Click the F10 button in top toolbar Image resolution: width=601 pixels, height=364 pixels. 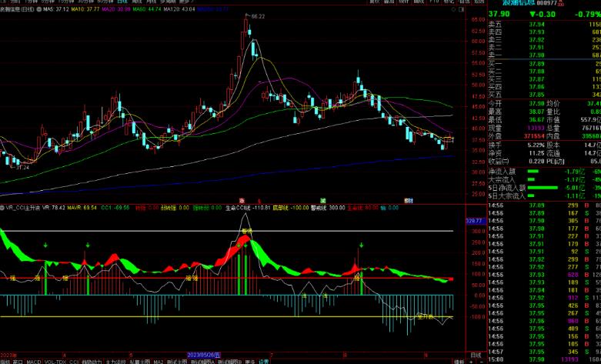point(434,2)
